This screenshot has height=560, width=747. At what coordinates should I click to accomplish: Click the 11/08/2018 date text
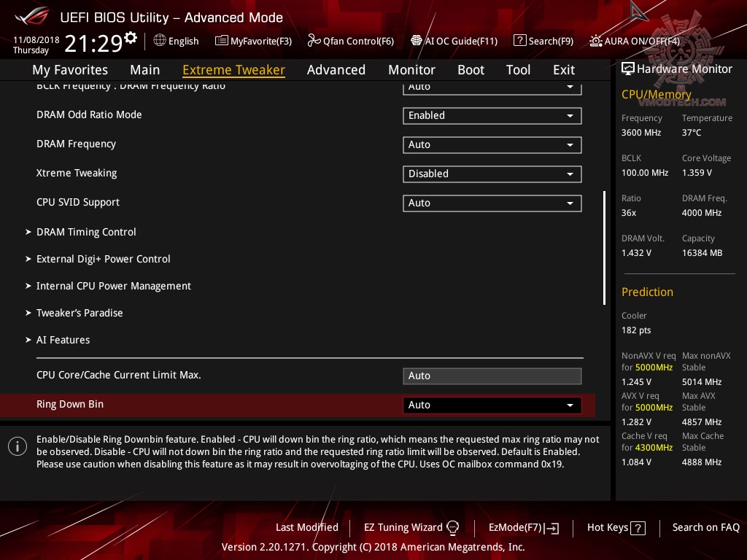click(36, 40)
